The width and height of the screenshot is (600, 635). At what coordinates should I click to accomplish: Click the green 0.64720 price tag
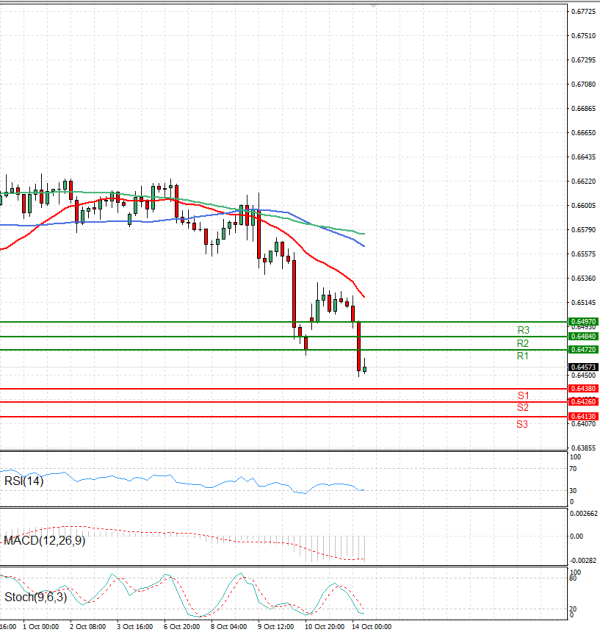pos(583,350)
